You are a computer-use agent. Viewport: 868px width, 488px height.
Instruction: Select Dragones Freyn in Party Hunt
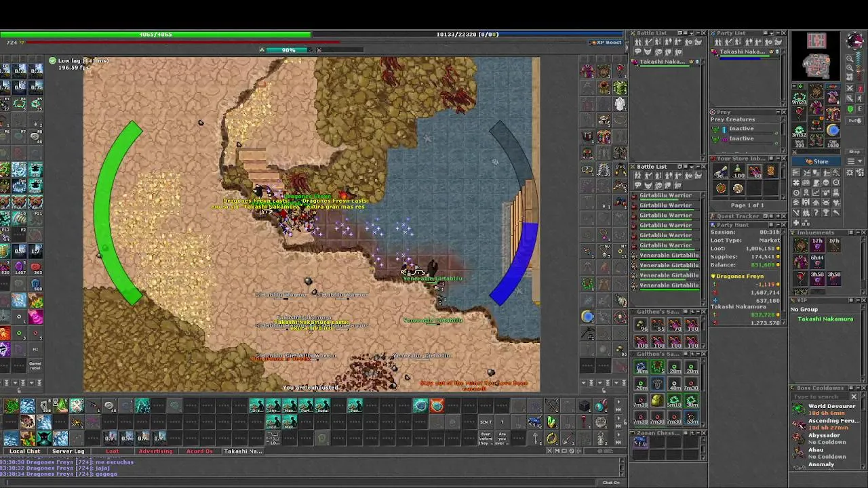click(739, 277)
